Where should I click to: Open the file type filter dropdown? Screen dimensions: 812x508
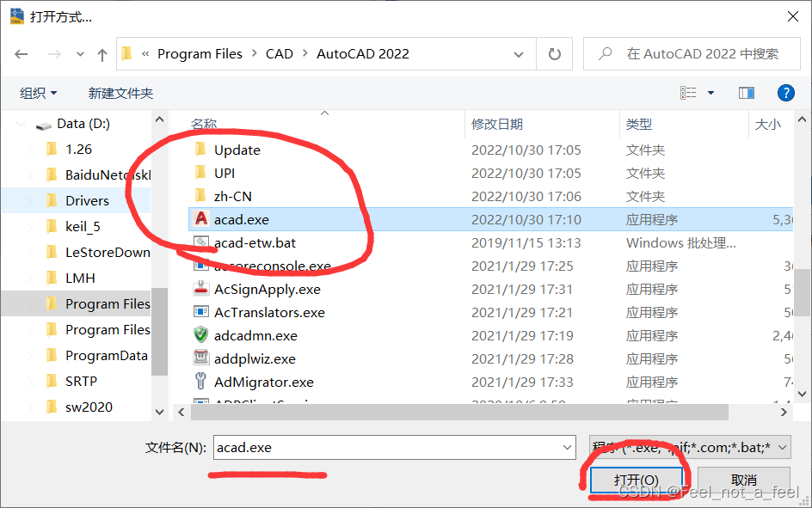point(690,447)
